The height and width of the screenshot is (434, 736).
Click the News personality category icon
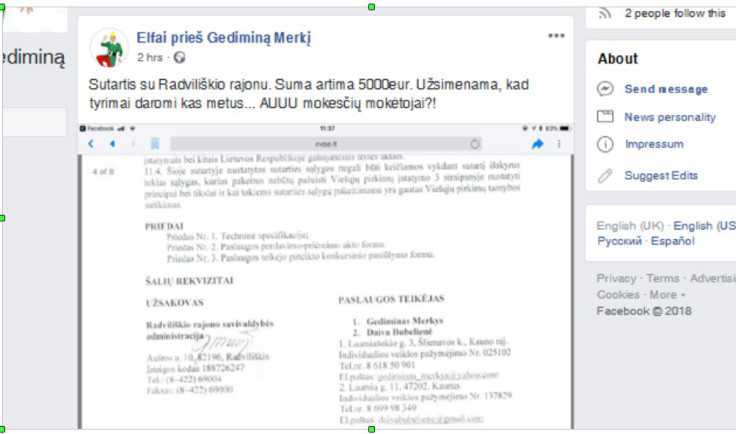point(604,117)
